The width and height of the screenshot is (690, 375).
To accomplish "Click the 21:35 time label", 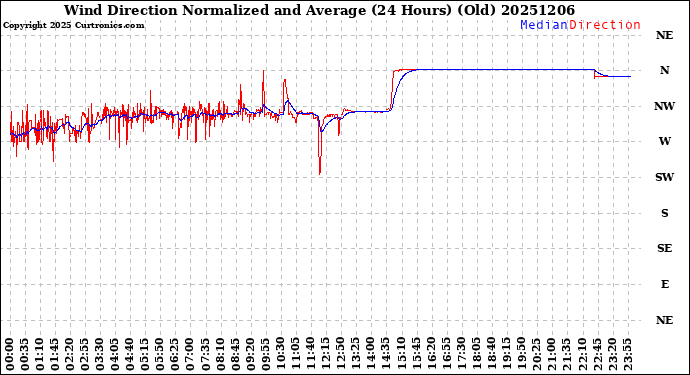I will coord(567,354).
